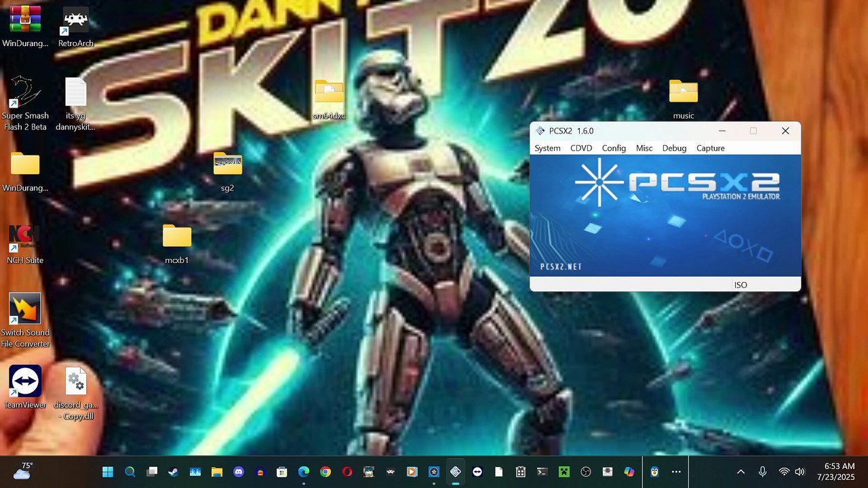Launch Steam from the taskbar
The width and height of the screenshot is (868, 488).
click(x=174, y=472)
